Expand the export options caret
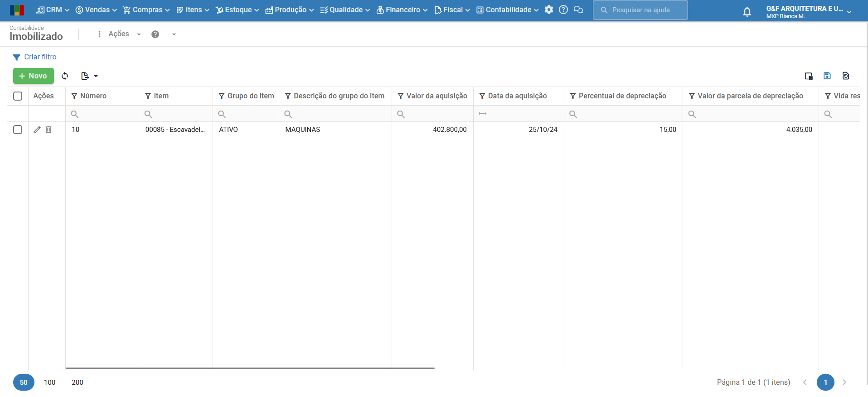 [96, 76]
